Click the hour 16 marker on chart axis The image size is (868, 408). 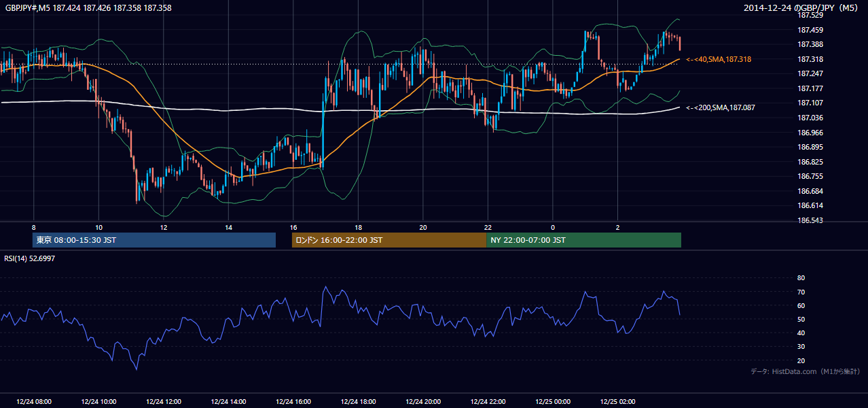coord(293,227)
